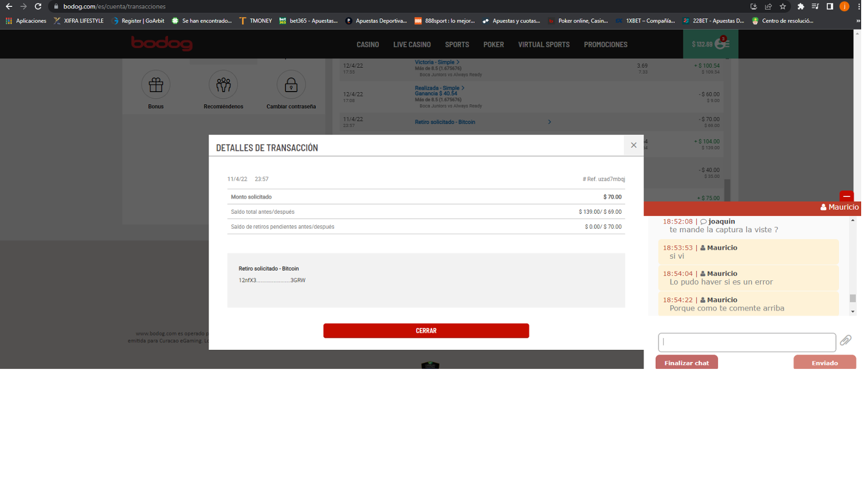The image size is (868, 490).
Task: Click the Cambiar contraseña lock icon
Action: (291, 85)
